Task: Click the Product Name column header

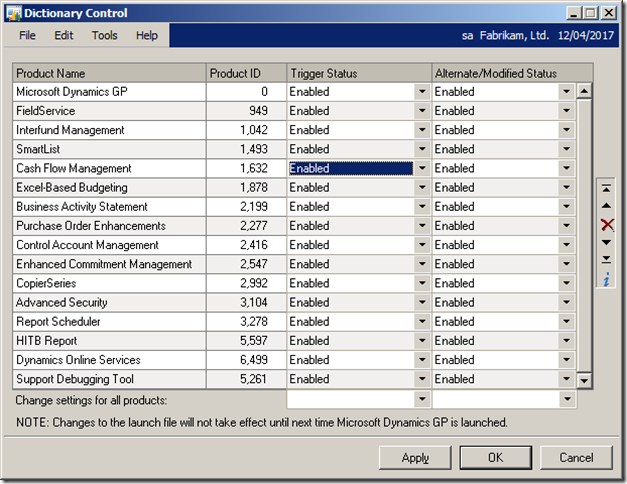Action: 109,73
